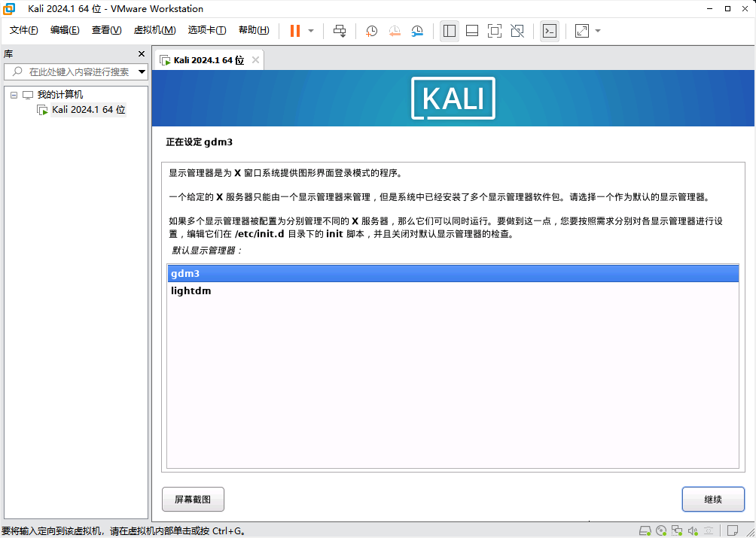The image size is (756, 538).
Task: Click the CD/DVD drive status icon
Action: point(660,530)
